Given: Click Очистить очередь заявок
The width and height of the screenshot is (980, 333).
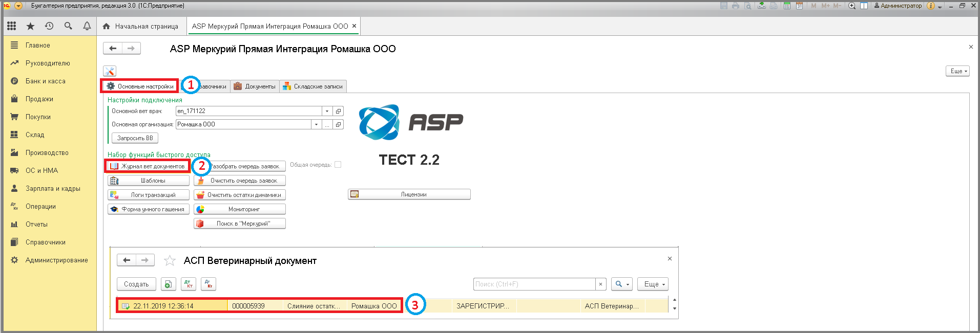Looking at the screenshot, I should [x=240, y=181].
